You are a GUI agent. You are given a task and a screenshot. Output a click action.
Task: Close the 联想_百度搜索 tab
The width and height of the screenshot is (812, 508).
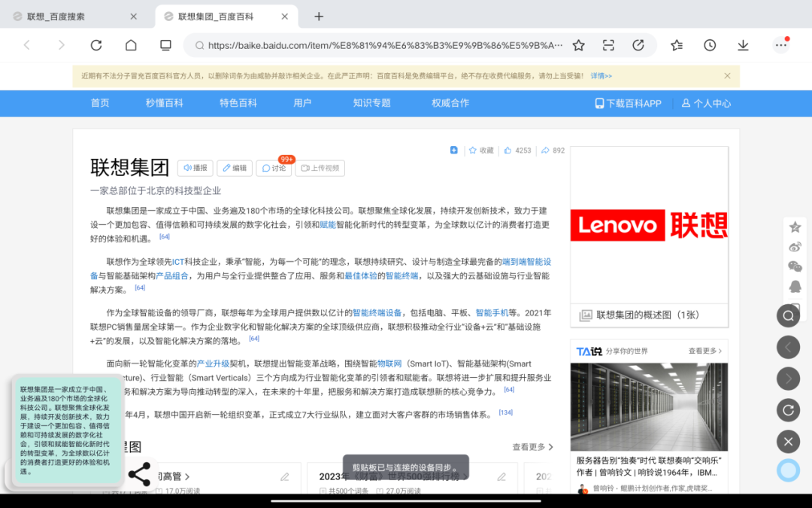(x=134, y=17)
